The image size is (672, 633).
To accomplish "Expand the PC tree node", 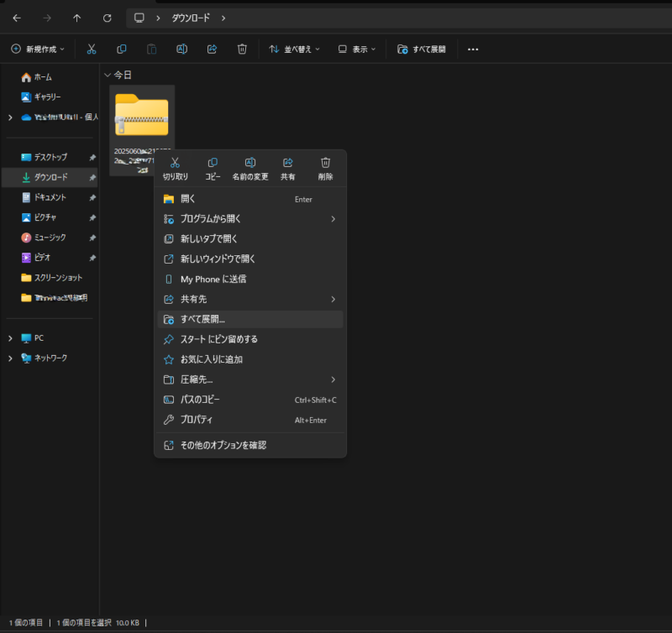I will [10, 338].
